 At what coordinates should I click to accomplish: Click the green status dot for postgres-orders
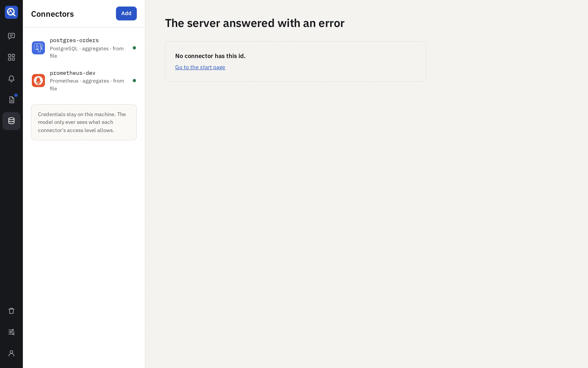pos(134,48)
